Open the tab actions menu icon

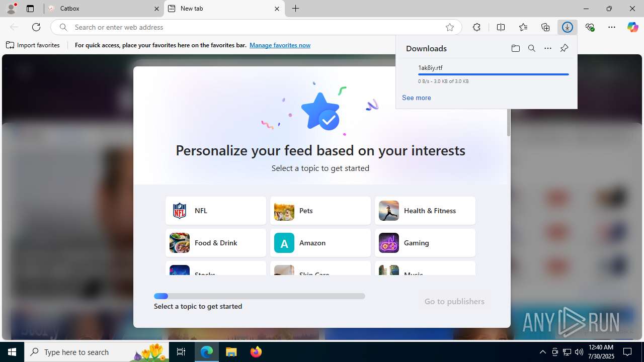[x=30, y=9]
